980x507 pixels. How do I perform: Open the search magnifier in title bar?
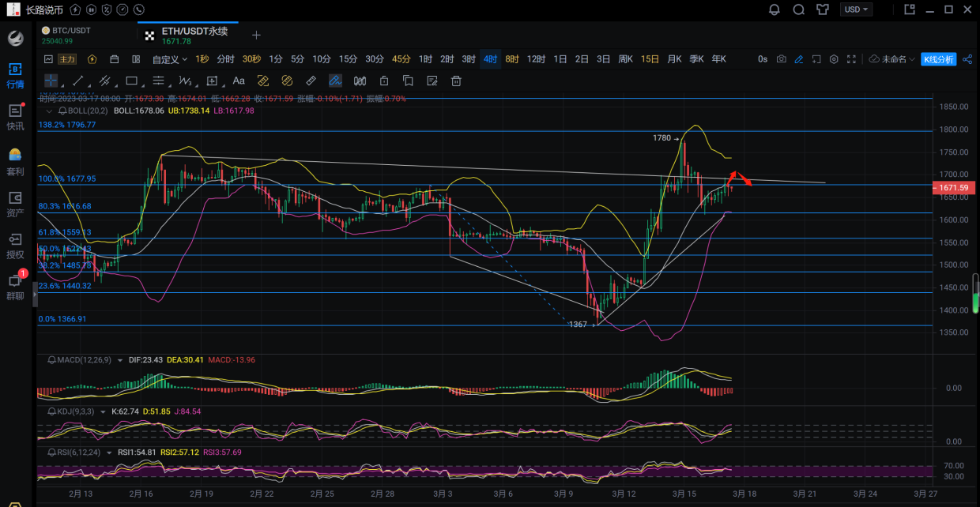click(x=799, y=9)
